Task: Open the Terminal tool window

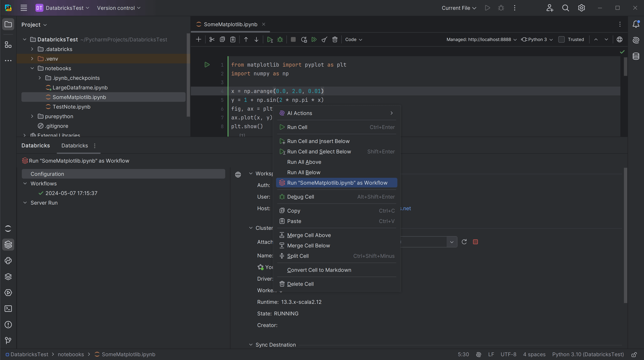Action: tap(8, 309)
